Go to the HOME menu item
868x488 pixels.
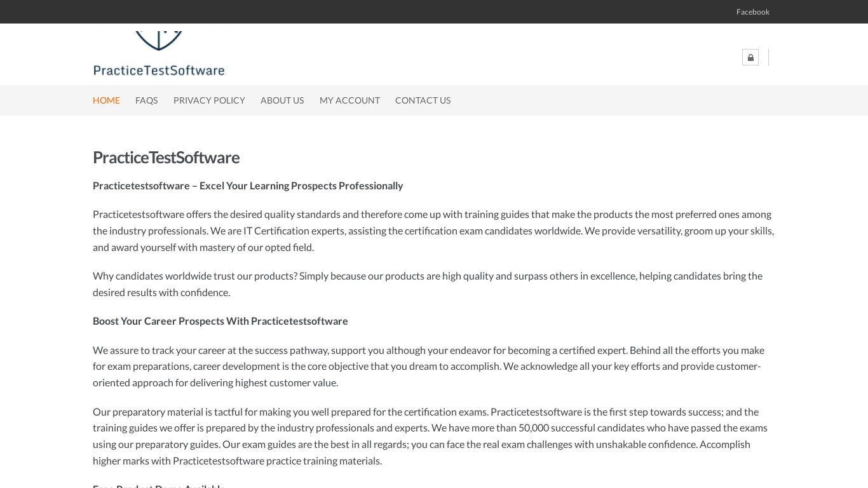tap(106, 100)
